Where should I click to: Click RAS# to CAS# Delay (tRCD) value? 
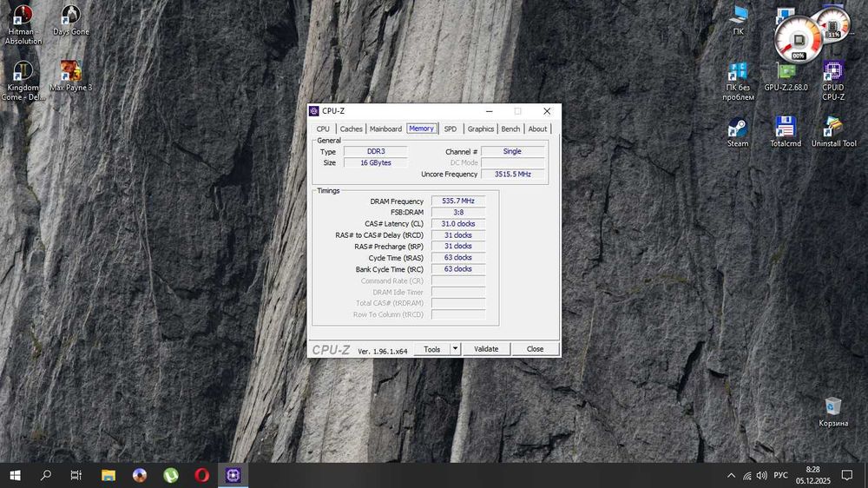tap(458, 234)
